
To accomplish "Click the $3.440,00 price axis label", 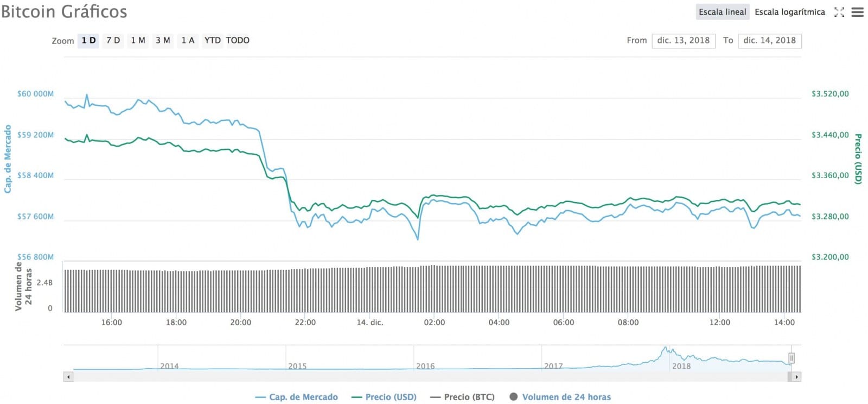I will [830, 135].
